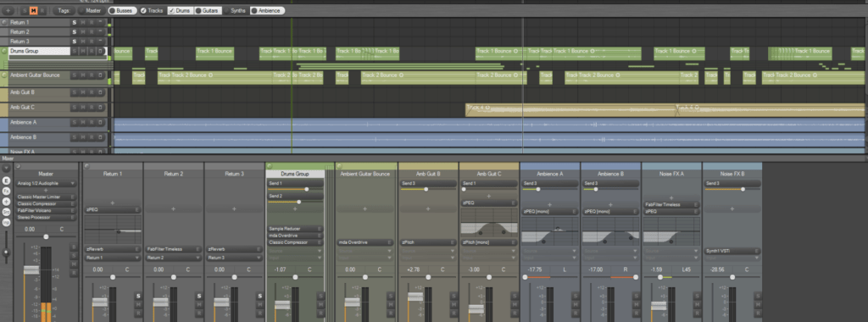The height and width of the screenshot is (322, 868).
Task: Open the Analog 1/2 Audiophile output dropdown
Action: click(47, 183)
